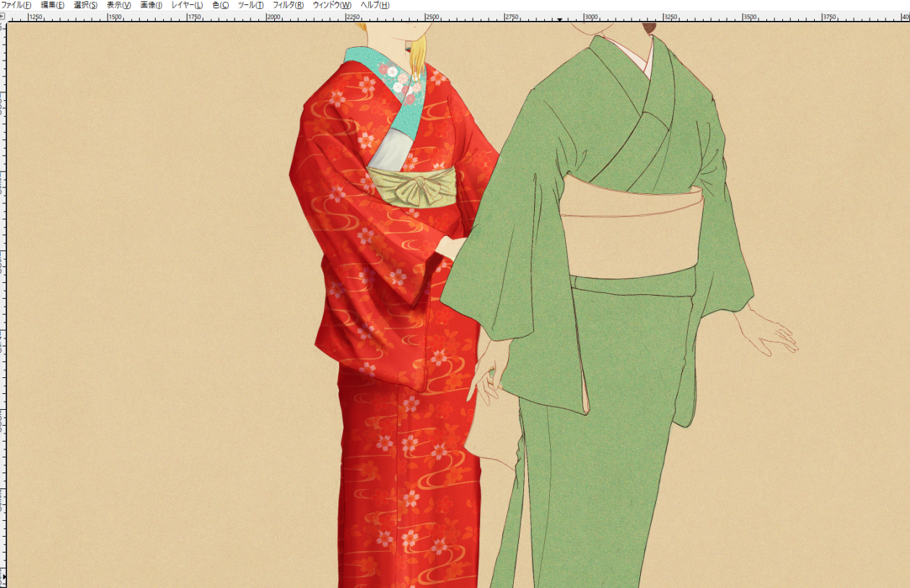Open the ファイル (File) menu

tap(16, 5)
